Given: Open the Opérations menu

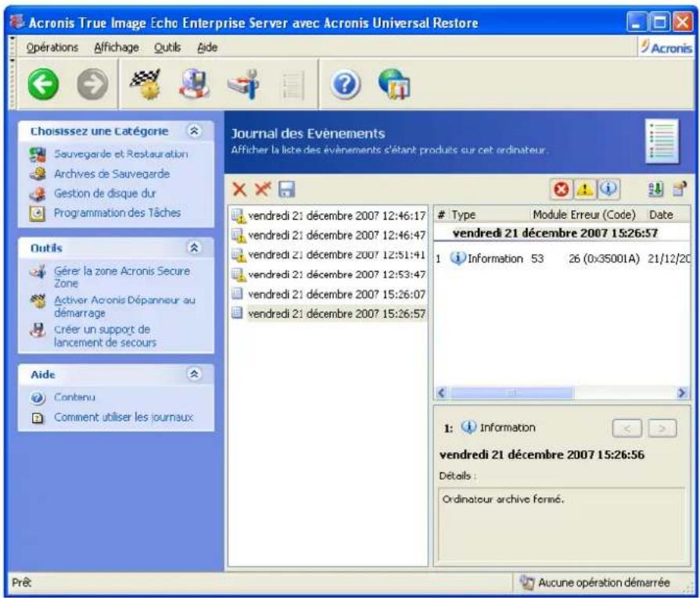Looking at the screenshot, I should tap(52, 48).
